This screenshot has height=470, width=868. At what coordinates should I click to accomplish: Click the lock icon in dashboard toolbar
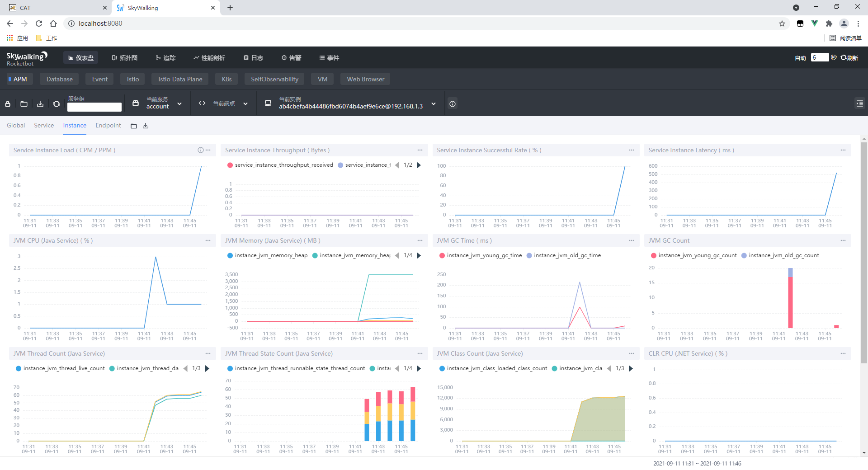pyautogui.click(x=8, y=104)
